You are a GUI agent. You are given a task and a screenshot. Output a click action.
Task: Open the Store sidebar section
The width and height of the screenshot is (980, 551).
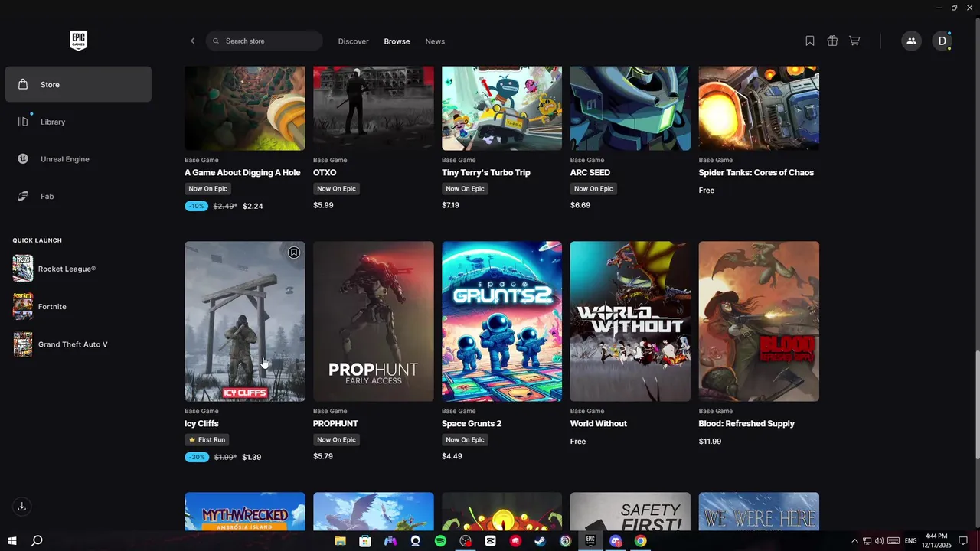78,84
